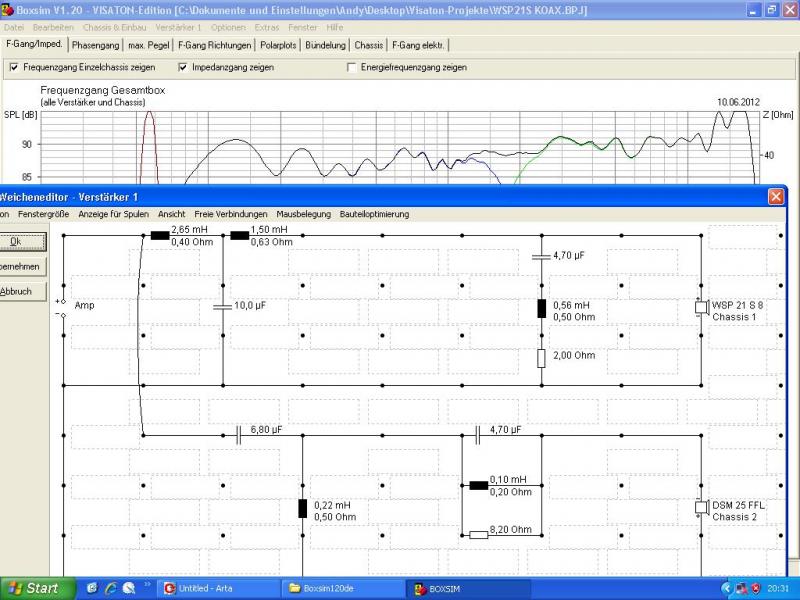Viewport: 800px width, 600px height.
Task: Expand quick launch overflow chevron
Action: [x=147, y=584]
